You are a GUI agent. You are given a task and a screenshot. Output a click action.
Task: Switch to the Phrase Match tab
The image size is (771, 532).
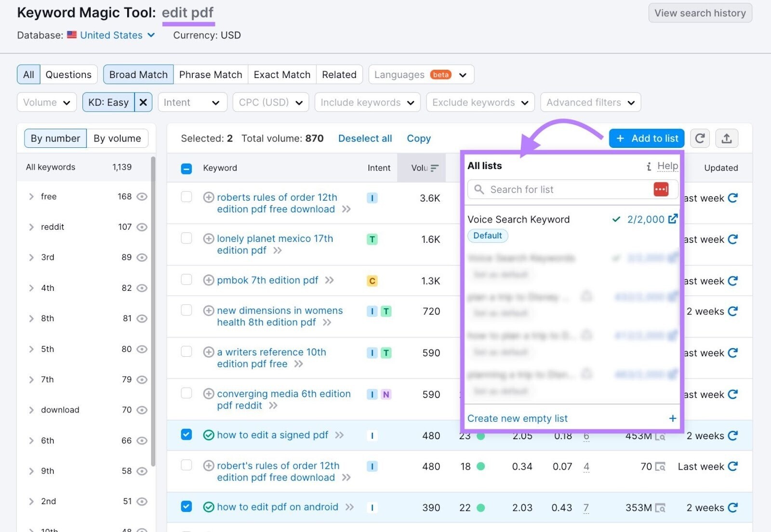pos(211,74)
